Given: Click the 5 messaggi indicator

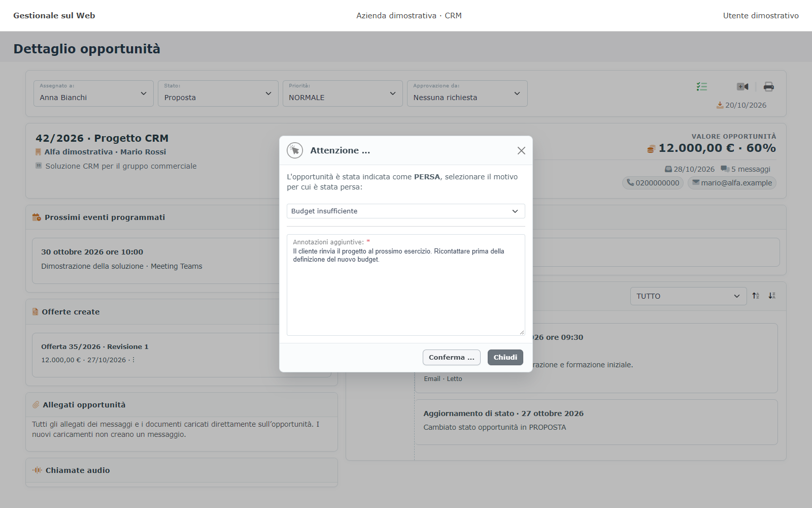Looking at the screenshot, I should (x=746, y=169).
